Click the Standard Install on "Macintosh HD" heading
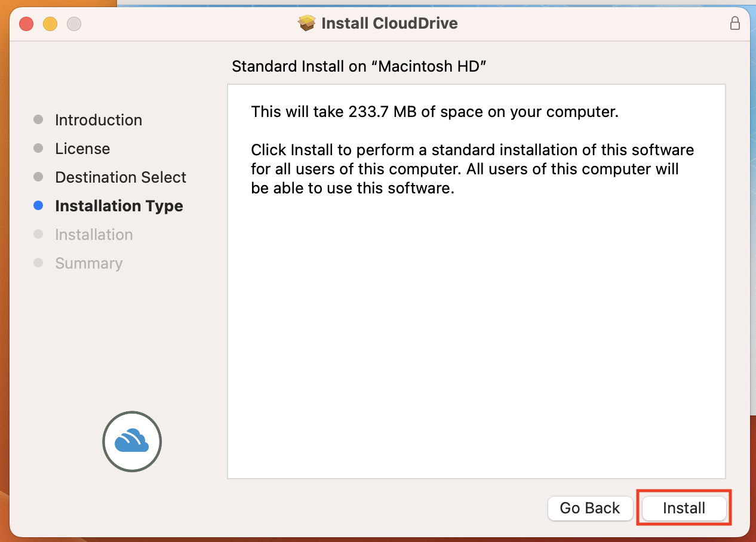This screenshot has height=542, width=756. (x=359, y=66)
